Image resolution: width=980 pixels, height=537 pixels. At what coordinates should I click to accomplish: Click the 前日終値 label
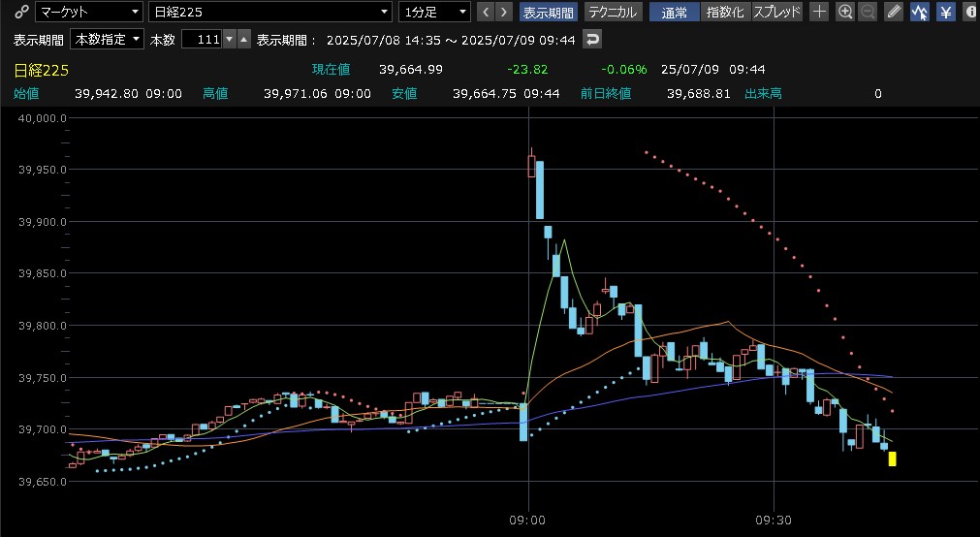click(606, 94)
